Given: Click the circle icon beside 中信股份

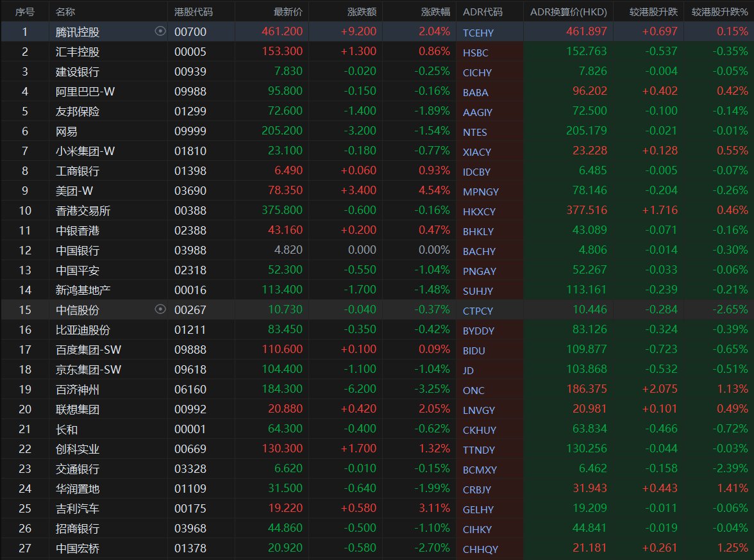Looking at the screenshot, I should [x=160, y=309].
